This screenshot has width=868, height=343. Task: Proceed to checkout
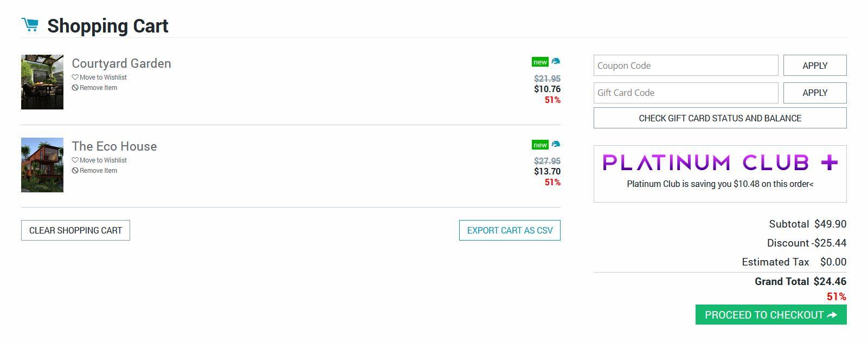[x=770, y=315]
